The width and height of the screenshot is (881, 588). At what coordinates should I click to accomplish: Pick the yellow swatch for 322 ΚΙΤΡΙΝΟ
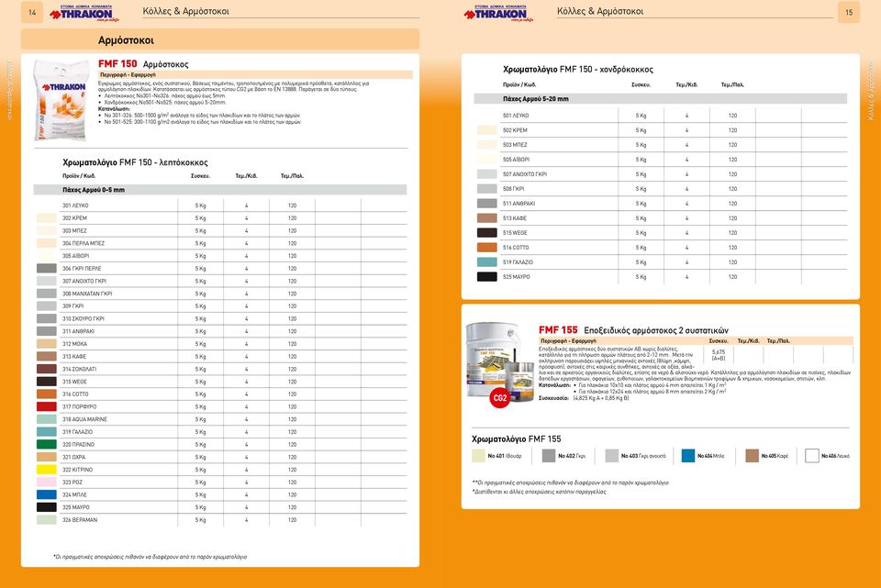tap(47, 470)
